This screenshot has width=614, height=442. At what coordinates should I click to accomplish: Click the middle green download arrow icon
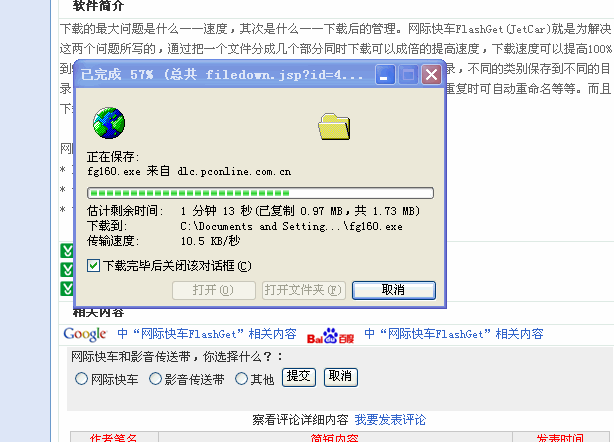pos(67,270)
